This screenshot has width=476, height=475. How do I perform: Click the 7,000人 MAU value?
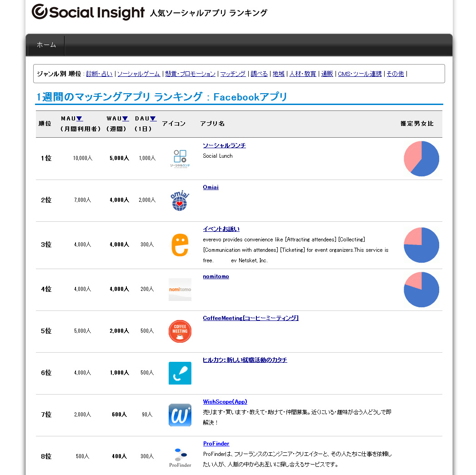pyautogui.click(x=83, y=200)
